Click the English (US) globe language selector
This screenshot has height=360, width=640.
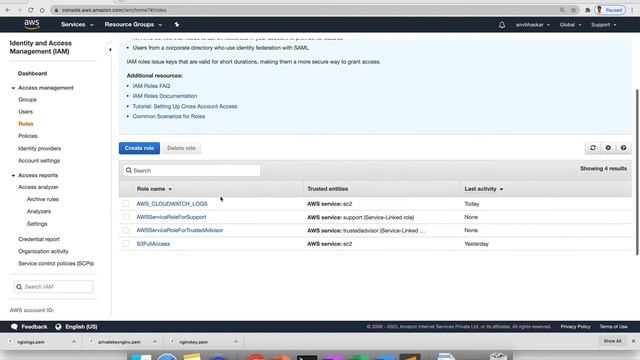[x=76, y=327]
